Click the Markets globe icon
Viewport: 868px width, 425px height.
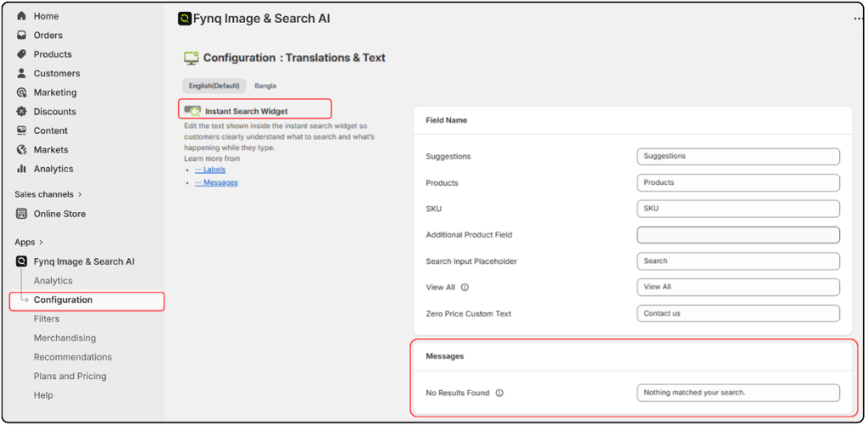(21, 149)
